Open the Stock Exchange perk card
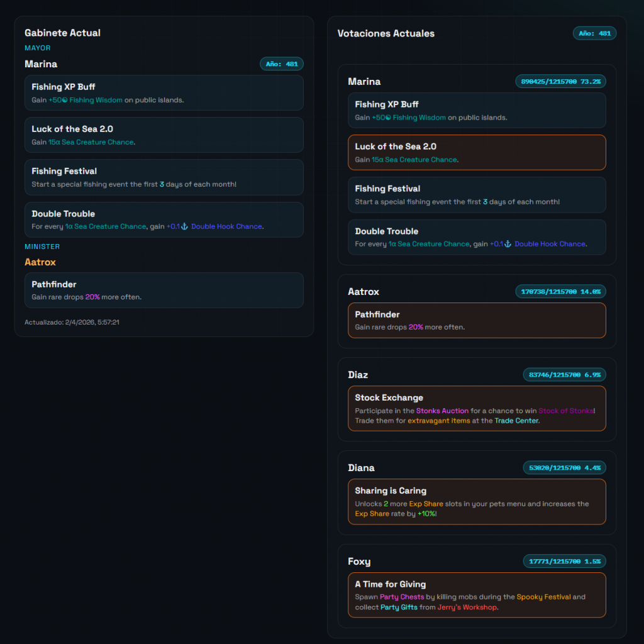 coord(477,408)
